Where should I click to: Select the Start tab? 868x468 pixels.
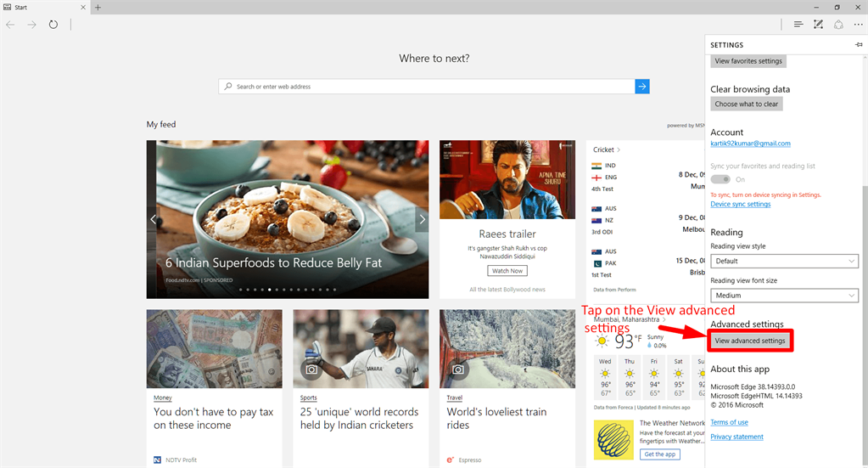pyautogui.click(x=44, y=7)
